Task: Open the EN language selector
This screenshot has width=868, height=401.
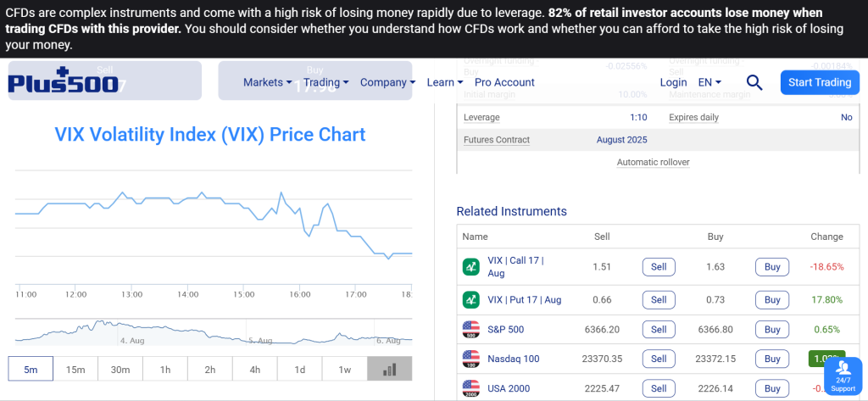Action: coord(709,82)
